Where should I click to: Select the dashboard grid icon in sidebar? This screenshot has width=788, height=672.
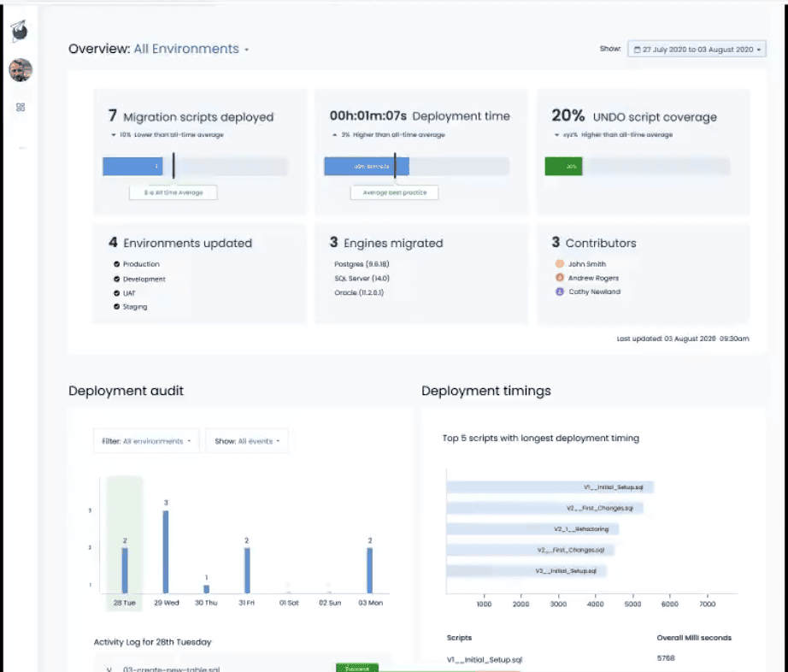[21, 107]
